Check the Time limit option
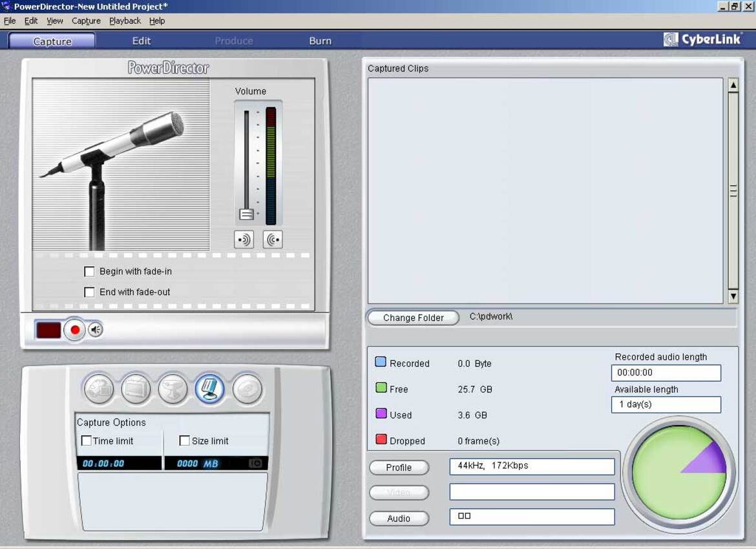 (87, 440)
